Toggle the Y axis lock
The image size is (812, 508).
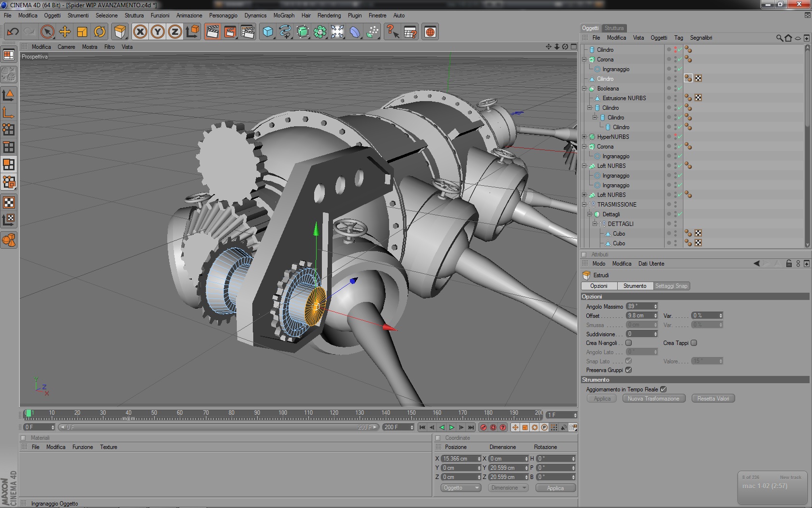click(x=158, y=32)
